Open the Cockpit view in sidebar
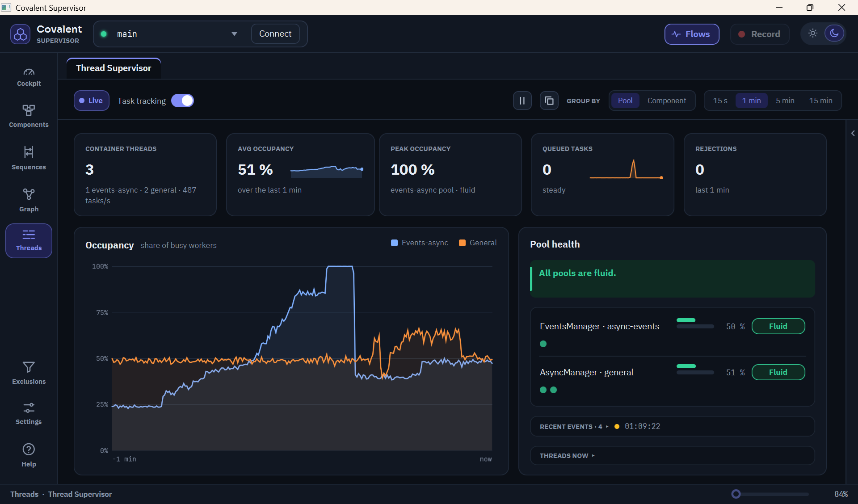 point(29,77)
